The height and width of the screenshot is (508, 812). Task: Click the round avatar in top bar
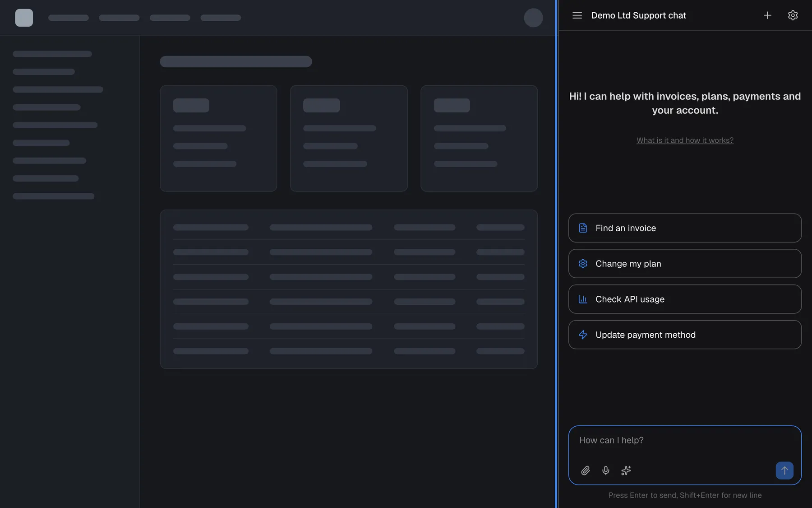(x=533, y=18)
